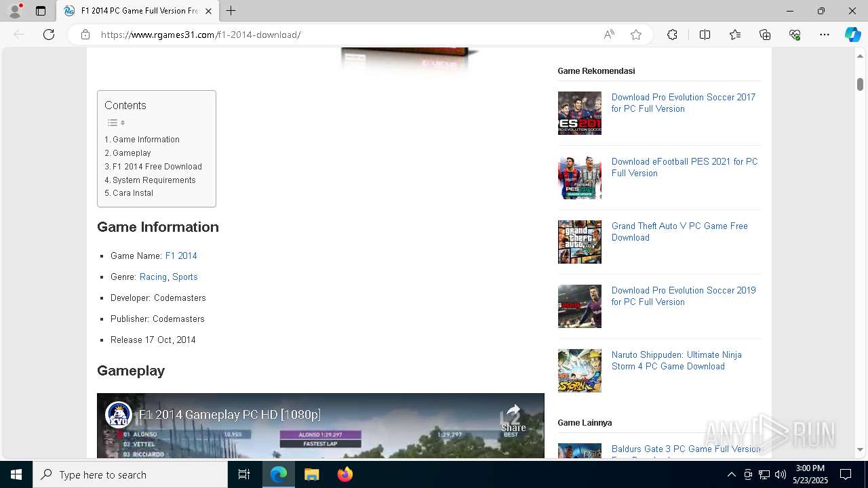Open the PES 2017 thumbnail
Image resolution: width=868 pixels, height=488 pixels.
[580, 113]
